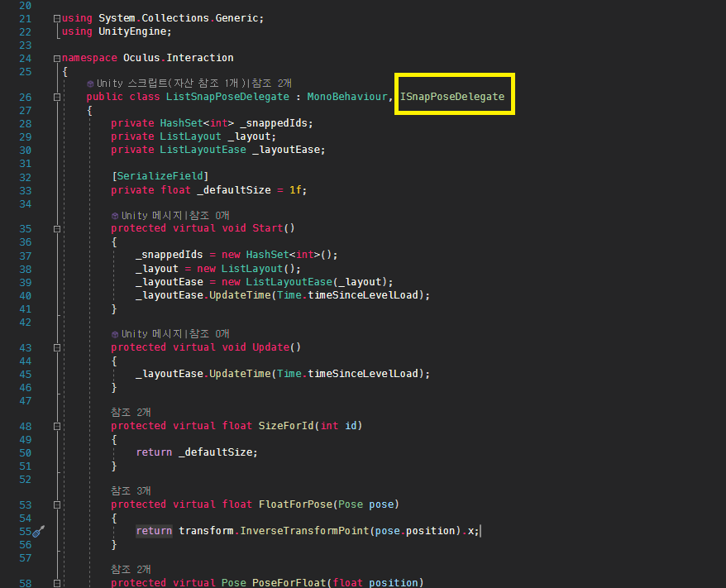Screen dimensions: 726x588
Task: Open '참조 0개' CodeLens above Update()
Action: tap(209, 334)
